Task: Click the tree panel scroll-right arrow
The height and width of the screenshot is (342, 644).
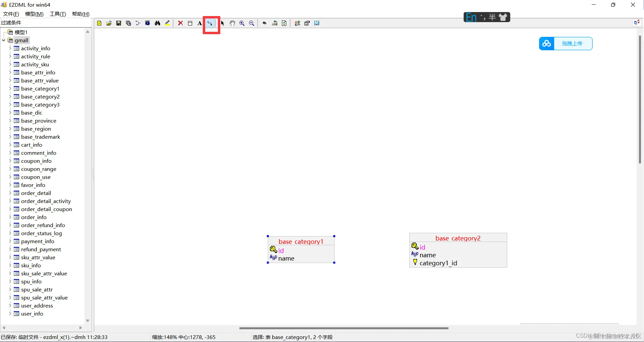Action: click(x=80, y=328)
